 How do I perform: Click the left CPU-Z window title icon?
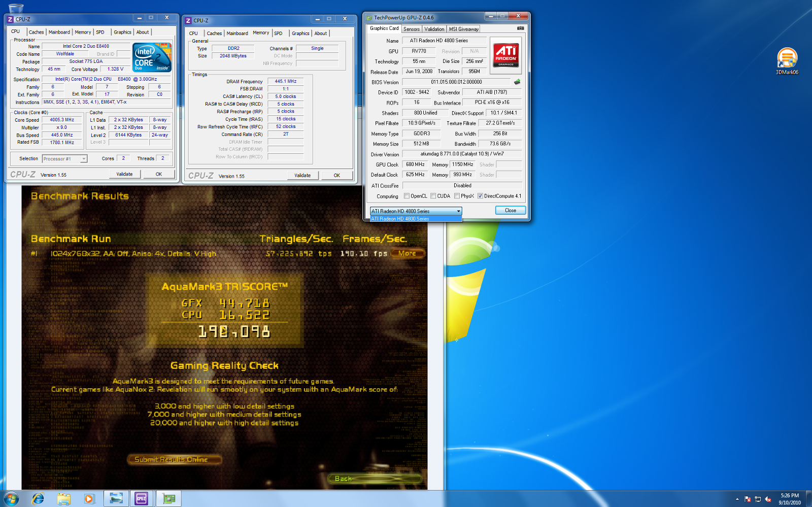pyautogui.click(x=10, y=19)
